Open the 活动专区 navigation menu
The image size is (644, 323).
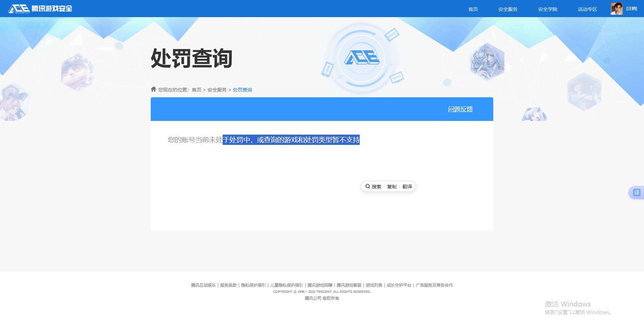[x=587, y=9]
